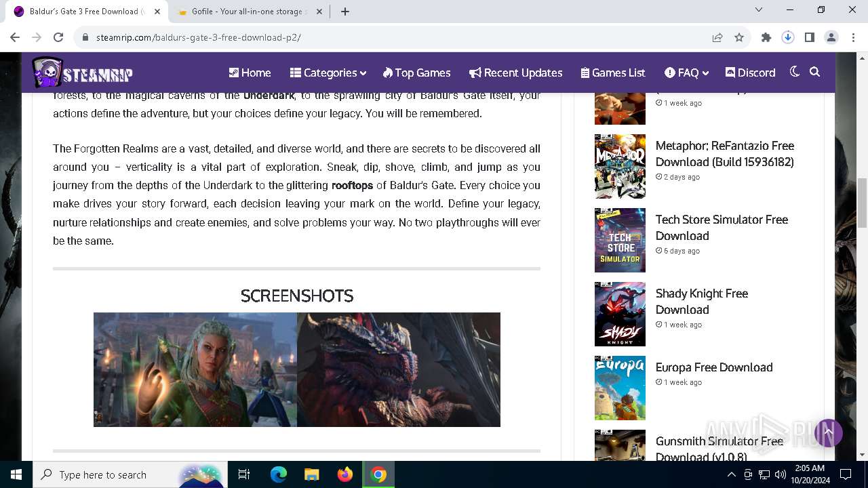Open Chrome extensions puzzle icon

[x=766, y=37]
